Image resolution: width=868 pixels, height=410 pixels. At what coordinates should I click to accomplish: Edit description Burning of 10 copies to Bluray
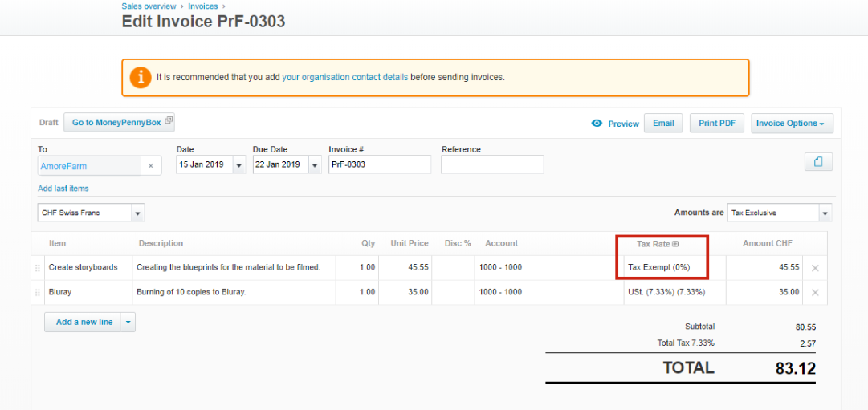234,293
